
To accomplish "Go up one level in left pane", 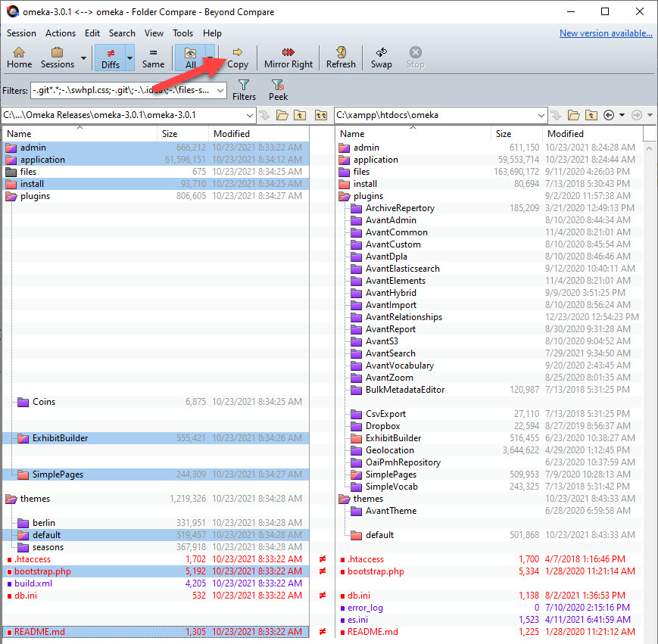I will pyautogui.click(x=300, y=115).
